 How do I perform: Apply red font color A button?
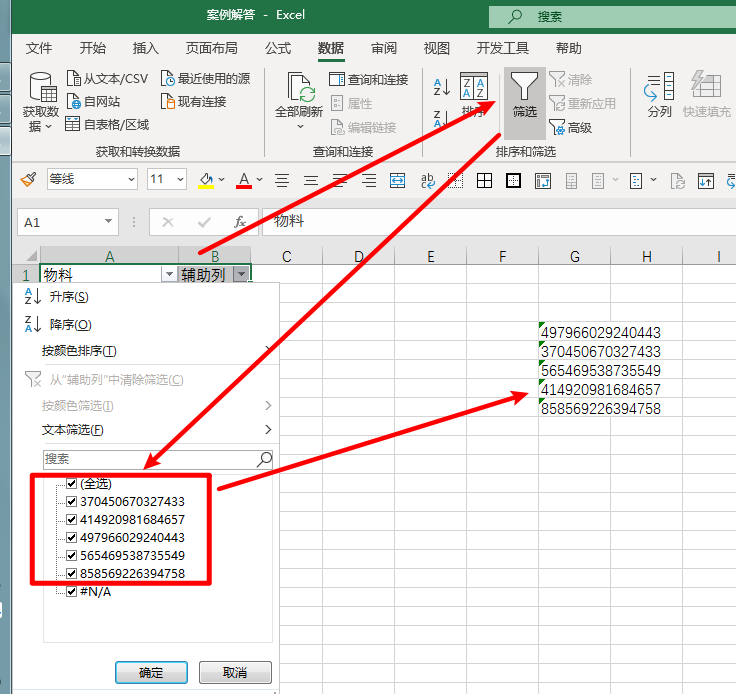pyautogui.click(x=244, y=180)
